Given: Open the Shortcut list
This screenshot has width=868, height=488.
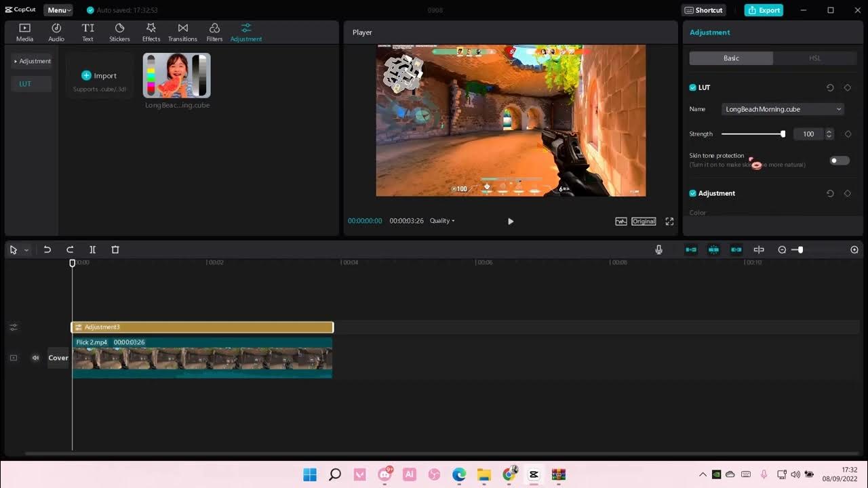Looking at the screenshot, I should (x=704, y=10).
